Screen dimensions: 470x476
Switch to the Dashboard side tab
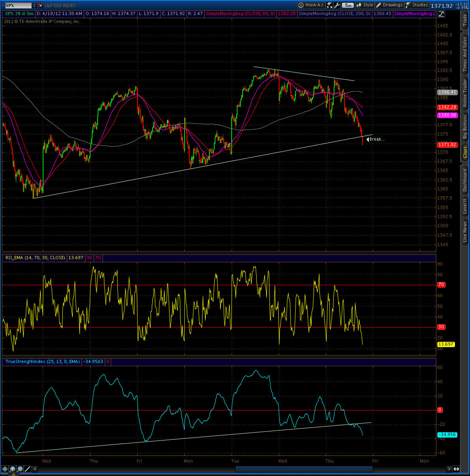[x=465, y=181]
